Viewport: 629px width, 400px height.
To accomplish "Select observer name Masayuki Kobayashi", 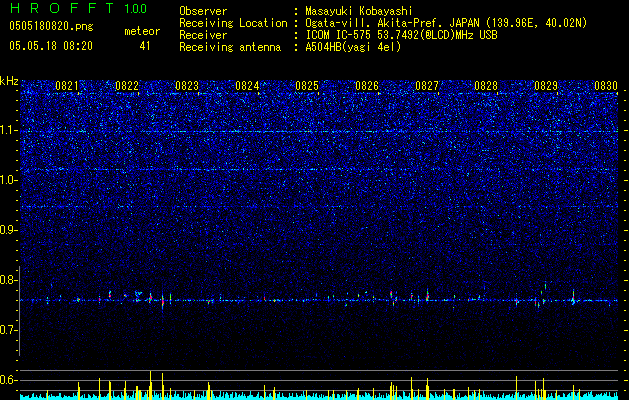I will (x=359, y=11).
